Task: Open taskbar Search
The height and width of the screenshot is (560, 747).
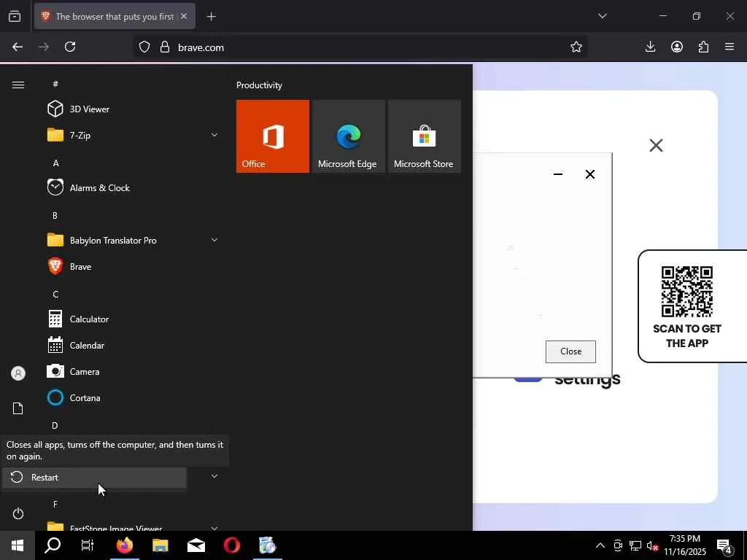Action: point(53,545)
